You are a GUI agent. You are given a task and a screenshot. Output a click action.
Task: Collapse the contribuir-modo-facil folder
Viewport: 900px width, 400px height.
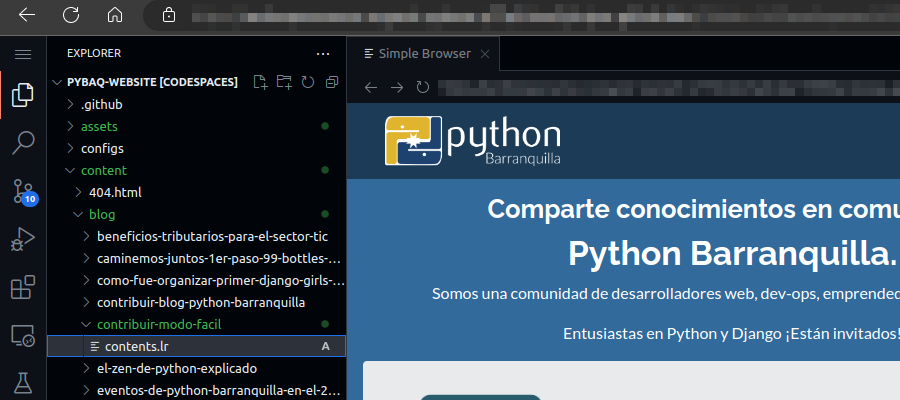(196, 324)
